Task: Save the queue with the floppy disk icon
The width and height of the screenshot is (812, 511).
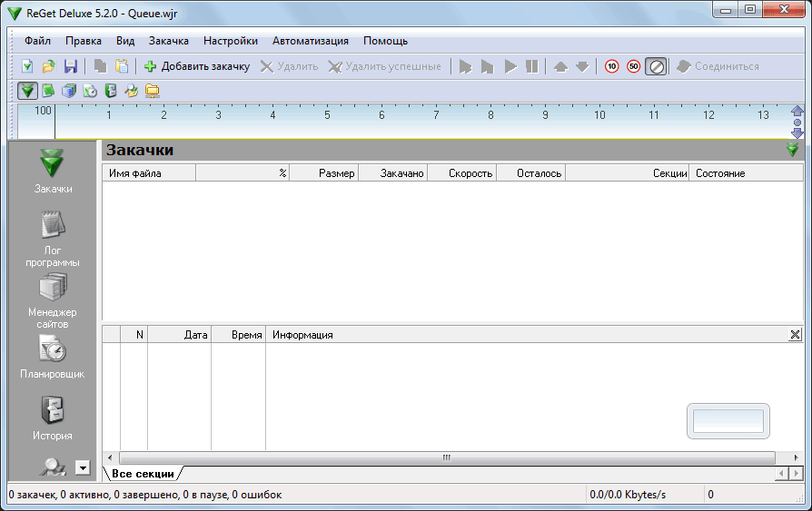Action: point(71,66)
